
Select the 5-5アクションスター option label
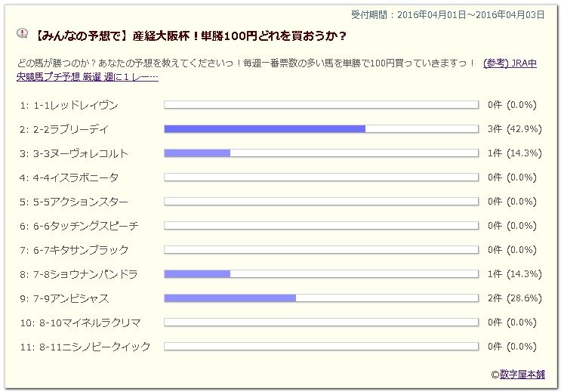coord(73,202)
